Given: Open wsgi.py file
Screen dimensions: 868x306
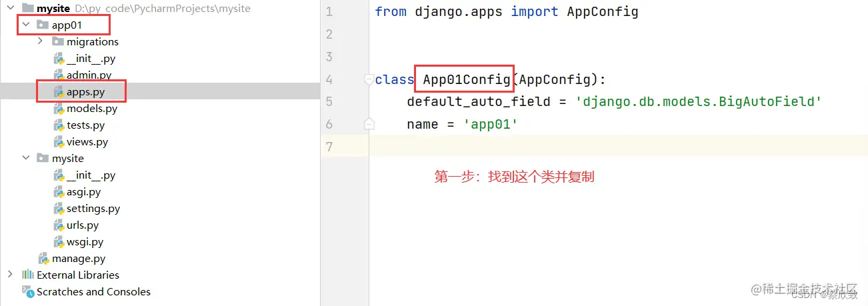Looking at the screenshot, I should tap(85, 242).
